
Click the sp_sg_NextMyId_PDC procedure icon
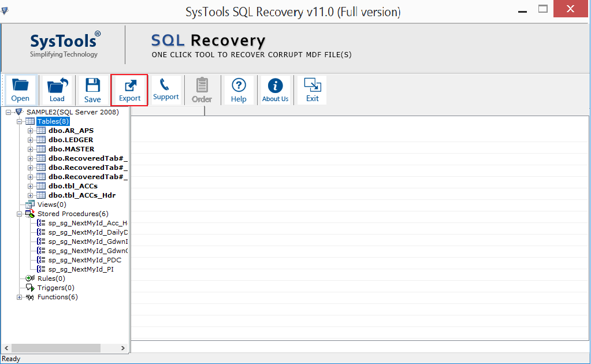(41, 260)
